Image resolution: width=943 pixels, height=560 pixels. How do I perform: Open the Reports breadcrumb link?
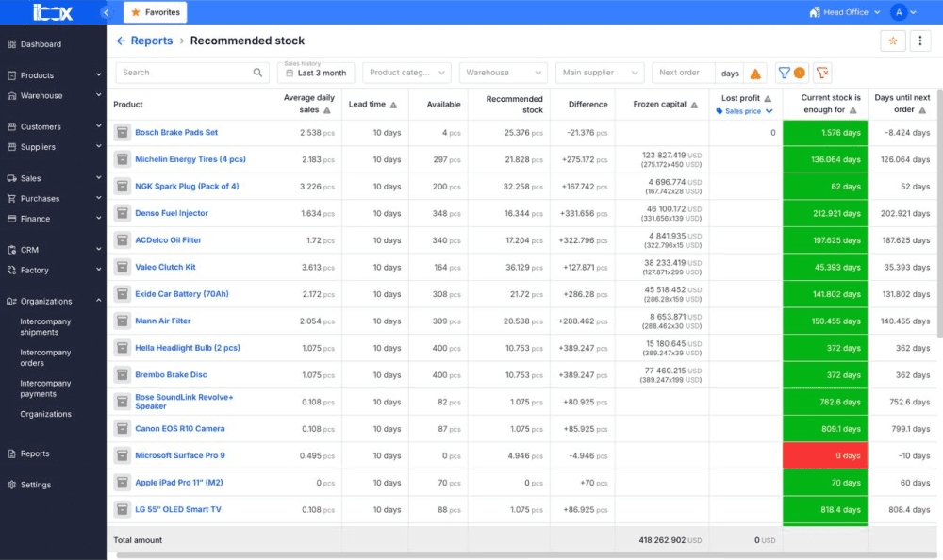point(152,41)
